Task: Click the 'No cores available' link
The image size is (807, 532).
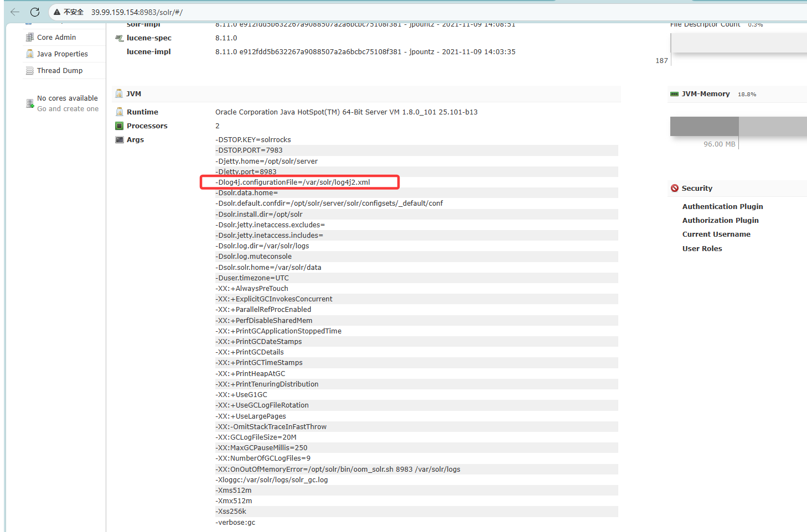Action: [x=67, y=98]
